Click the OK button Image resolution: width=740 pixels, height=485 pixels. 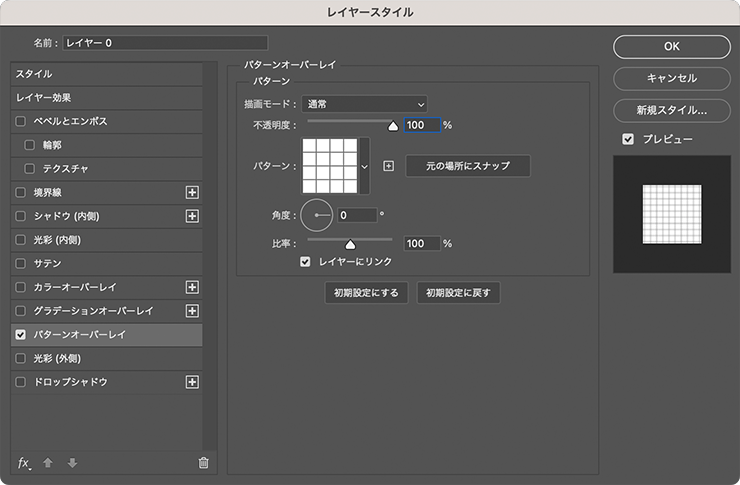coord(672,47)
